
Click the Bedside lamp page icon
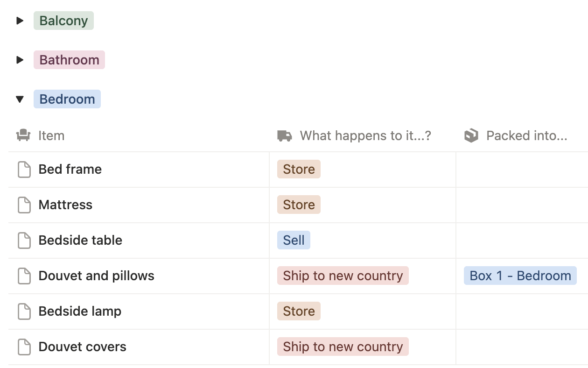click(x=24, y=311)
